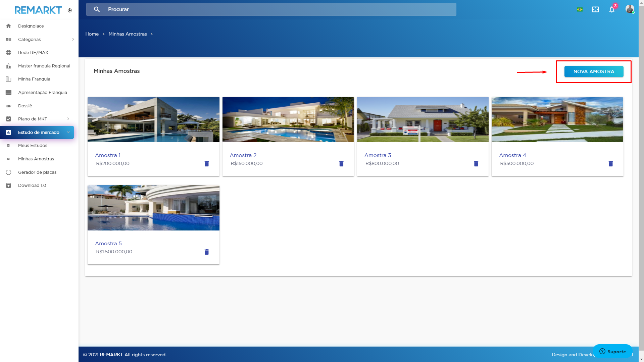Open Meus Estudos in sidebar
The image size is (644, 362).
pyautogui.click(x=33, y=145)
